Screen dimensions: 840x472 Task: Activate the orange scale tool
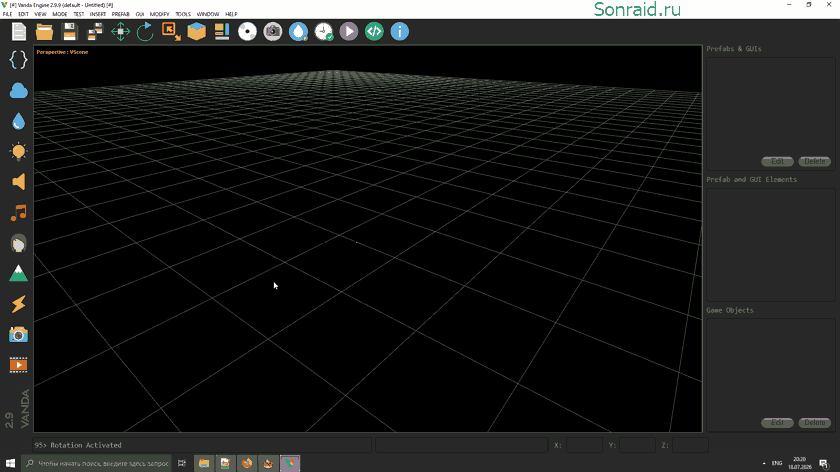(x=171, y=32)
